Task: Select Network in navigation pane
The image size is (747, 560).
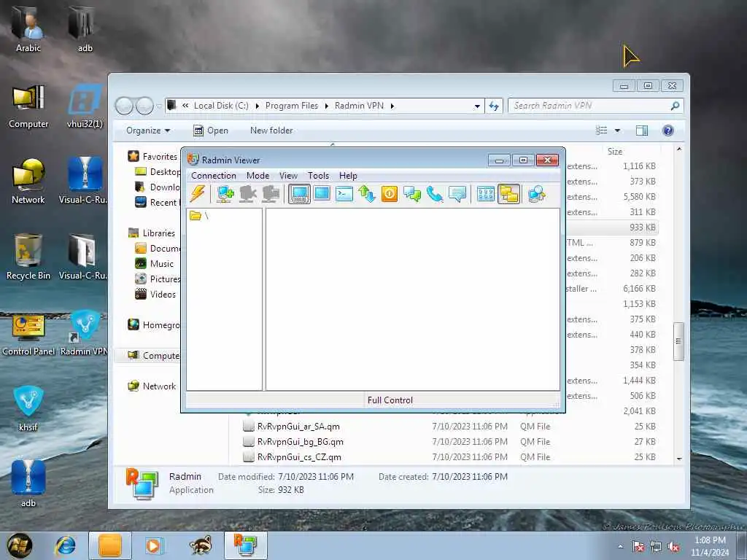Action: point(159,386)
